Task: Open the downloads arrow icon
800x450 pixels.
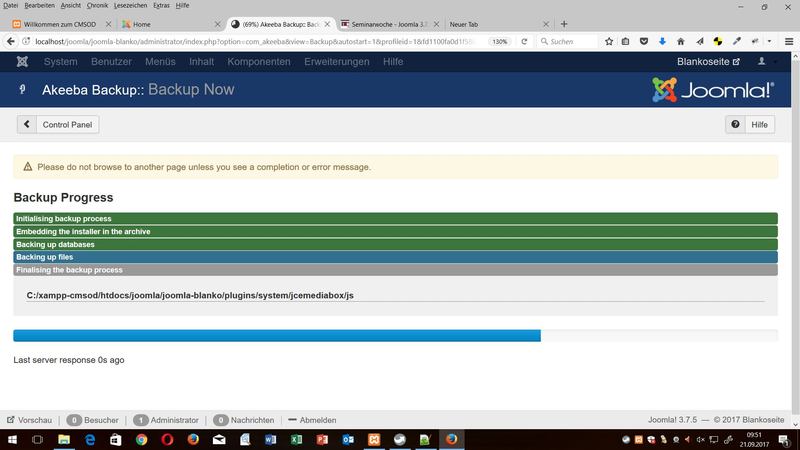Action: (662, 41)
